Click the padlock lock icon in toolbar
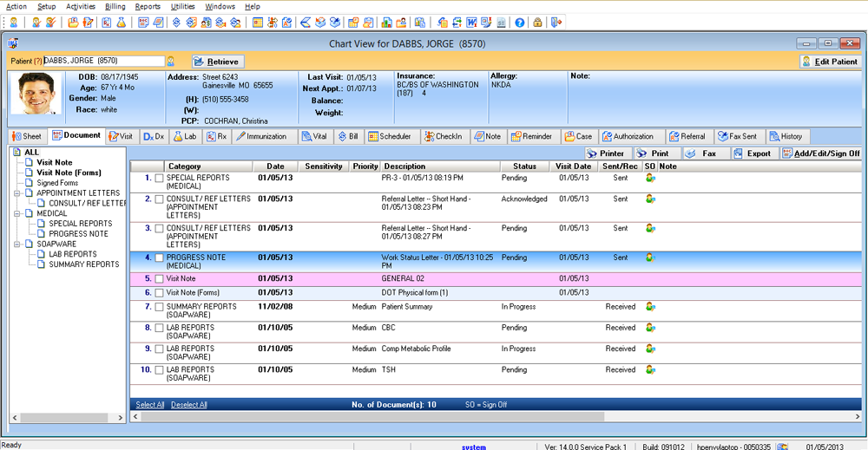 tap(537, 23)
